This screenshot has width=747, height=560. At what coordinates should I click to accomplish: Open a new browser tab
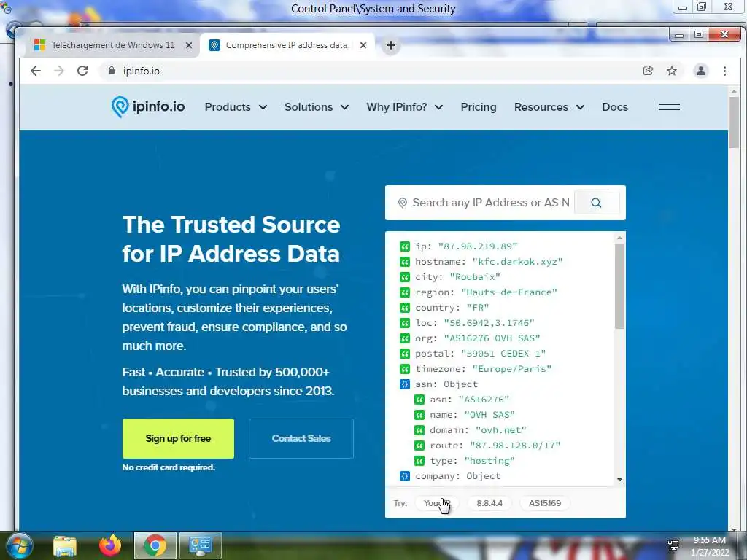pyautogui.click(x=391, y=45)
